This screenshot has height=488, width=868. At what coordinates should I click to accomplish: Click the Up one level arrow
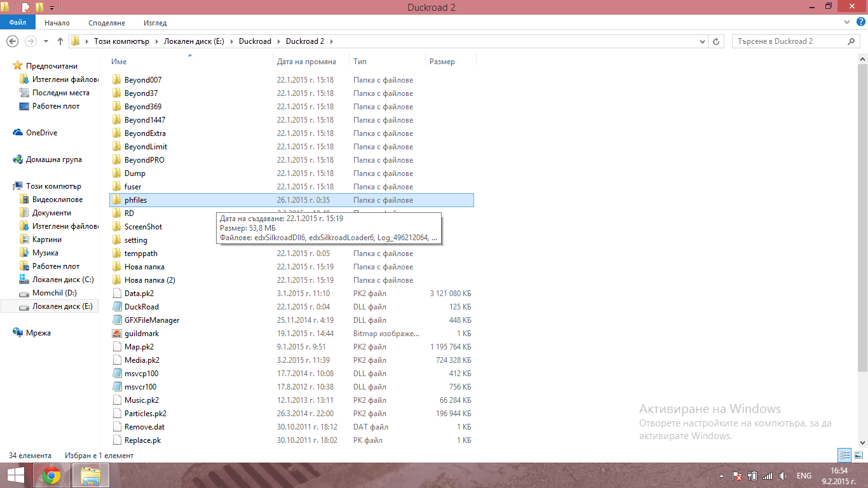60,41
